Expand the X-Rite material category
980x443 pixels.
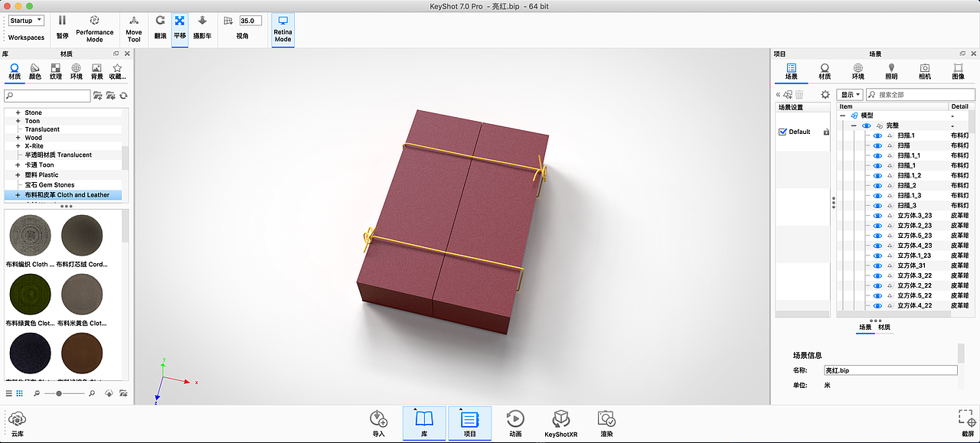(x=18, y=146)
